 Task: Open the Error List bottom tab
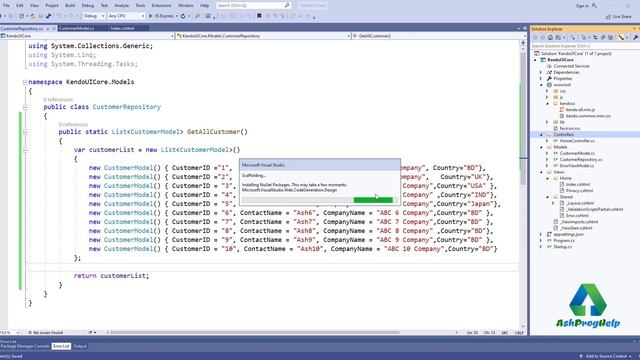coord(61,346)
